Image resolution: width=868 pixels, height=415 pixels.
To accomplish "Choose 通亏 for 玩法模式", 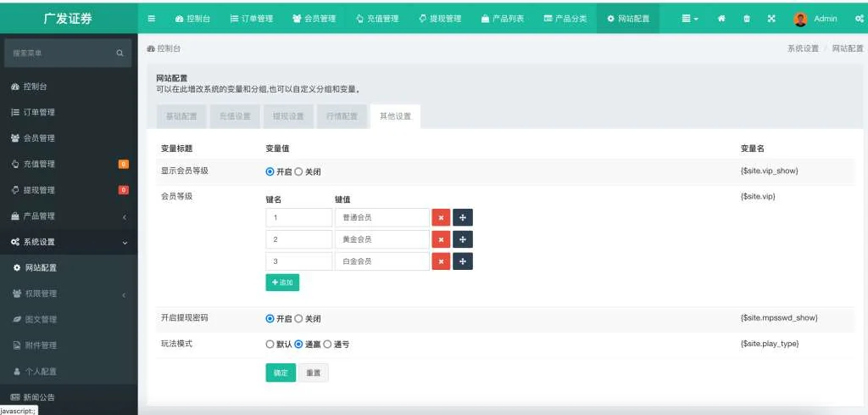I will coord(327,344).
